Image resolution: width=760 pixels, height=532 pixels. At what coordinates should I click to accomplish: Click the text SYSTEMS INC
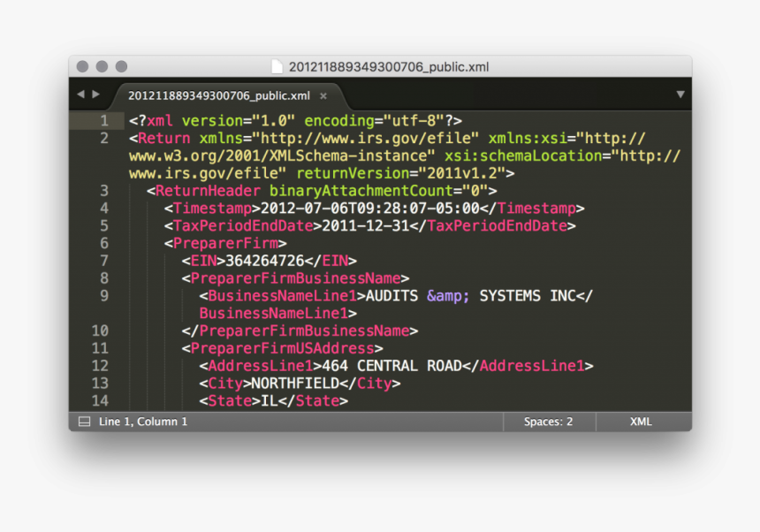[527, 295]
